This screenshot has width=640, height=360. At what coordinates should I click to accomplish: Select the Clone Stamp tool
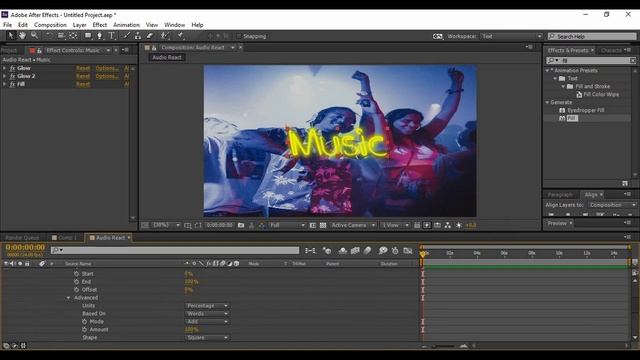[x=138, y=36]
